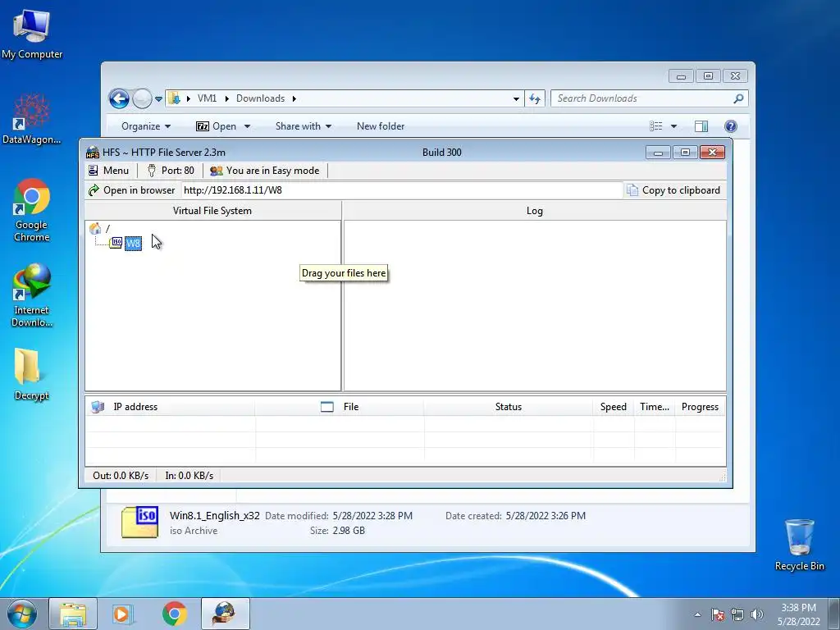Expand the Explorer address bar history dropdown
840x630 pixels.
pos(516,98)
